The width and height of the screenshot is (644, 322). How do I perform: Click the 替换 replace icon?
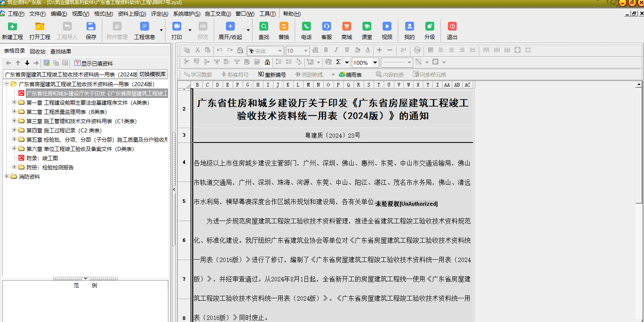[x=284, y=31]
